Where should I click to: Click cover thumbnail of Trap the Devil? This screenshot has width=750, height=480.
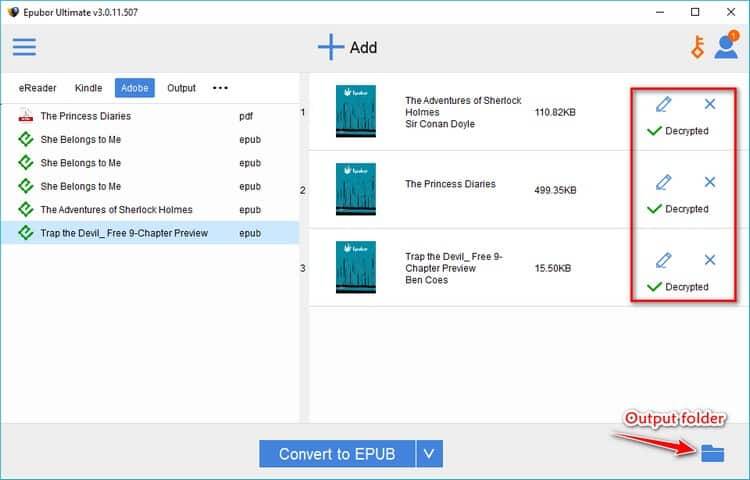pos(355,267)
